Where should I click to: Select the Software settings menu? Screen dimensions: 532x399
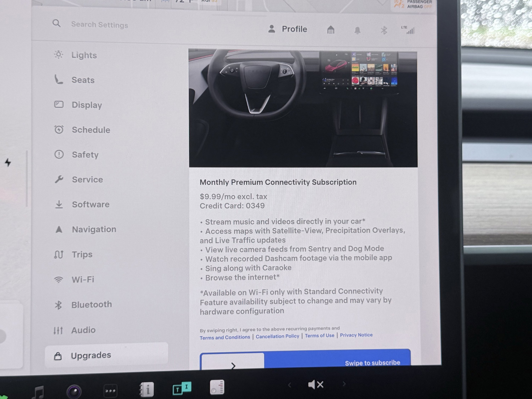coord(91,205)
